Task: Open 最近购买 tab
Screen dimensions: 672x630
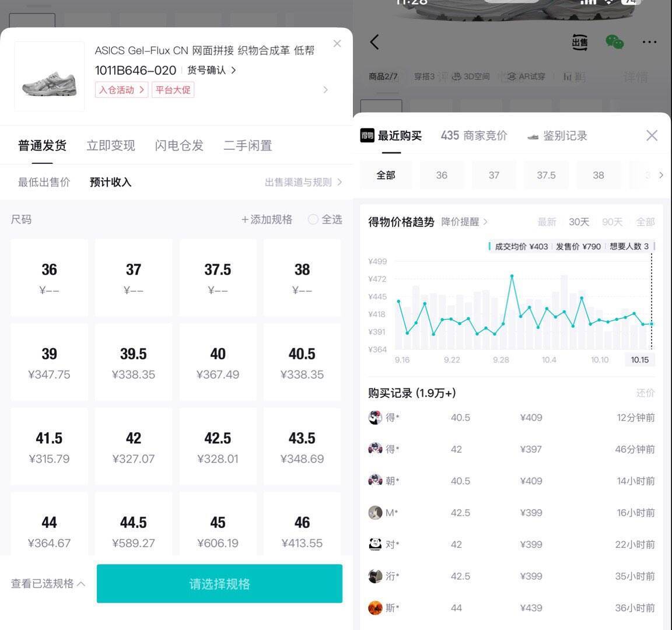Action: 391,136
